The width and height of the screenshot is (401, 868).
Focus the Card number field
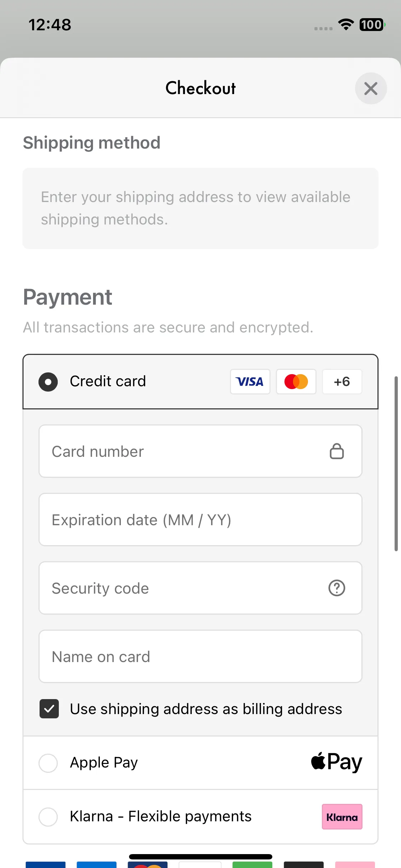coord(200,451)
